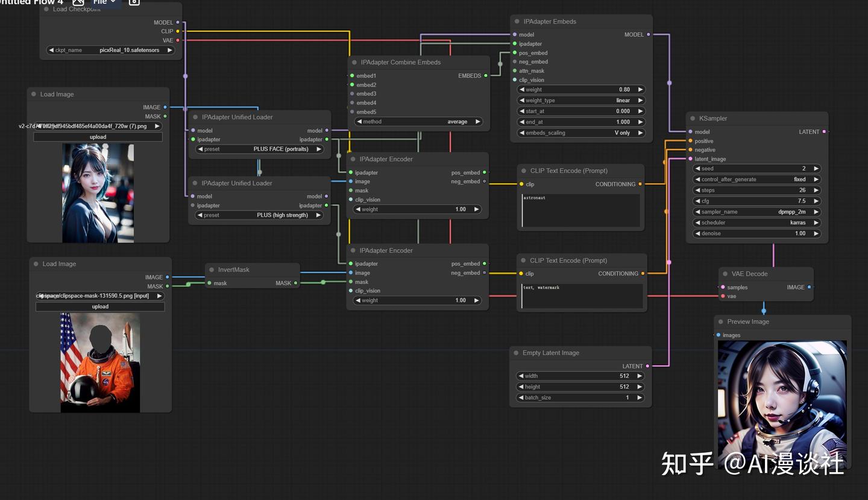Open the File menu
This screenshot has width=868, height=500.
click(102, 2)
